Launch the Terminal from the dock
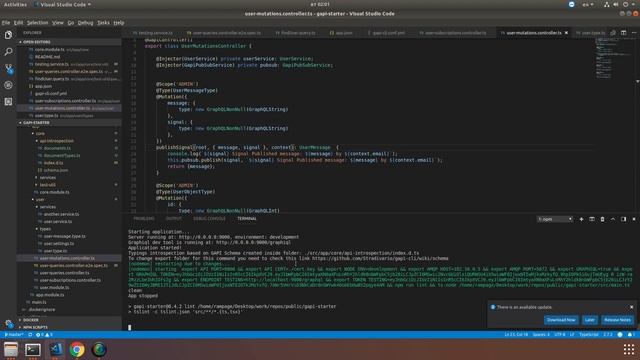The image size is (640, 360). pyautogui.click(x=33, y=350)
